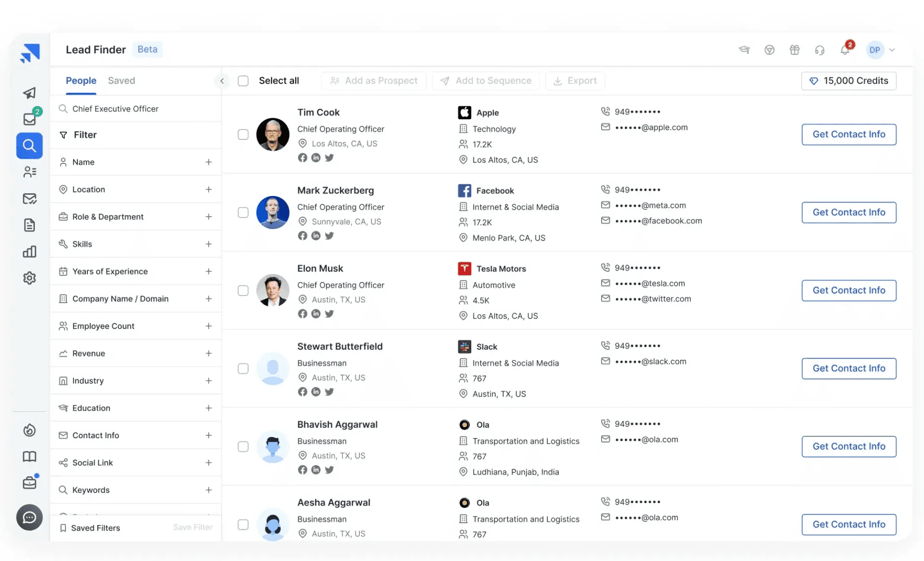Select Bhavish Aggarwal's row checkbox
This screenshot has height=561, width=924.
pyautogui.click(x=243, y=447)
